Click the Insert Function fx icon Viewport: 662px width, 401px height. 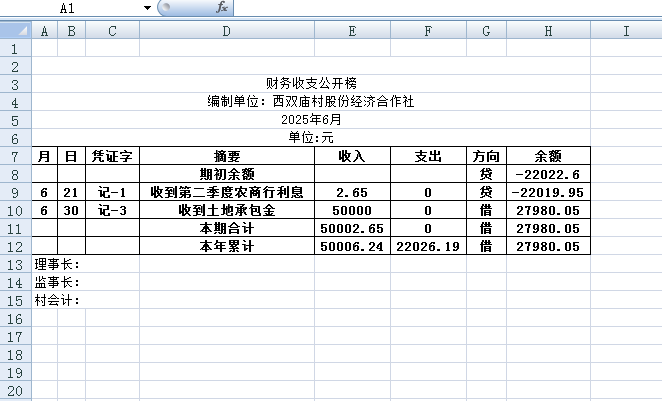coord(221,8)
